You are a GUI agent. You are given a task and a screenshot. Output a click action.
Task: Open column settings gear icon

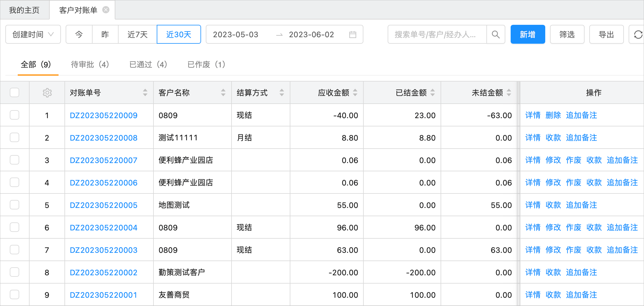[47, 93]
